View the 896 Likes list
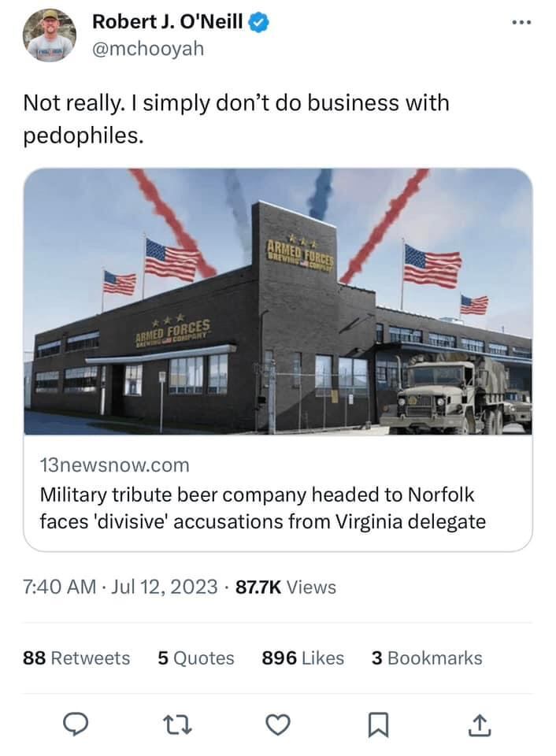The height and width of the screenshot is (756, 556). tap(303, 658)
